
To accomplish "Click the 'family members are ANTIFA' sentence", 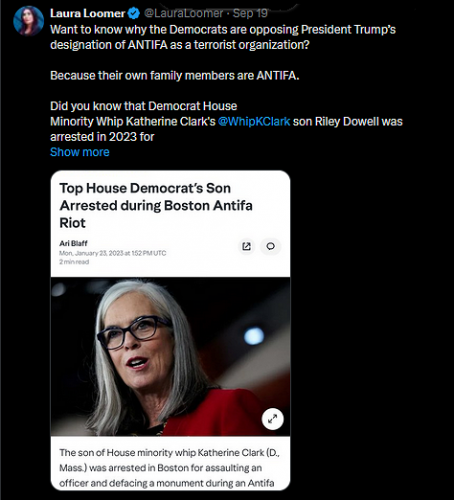I will tap(175, 76).
